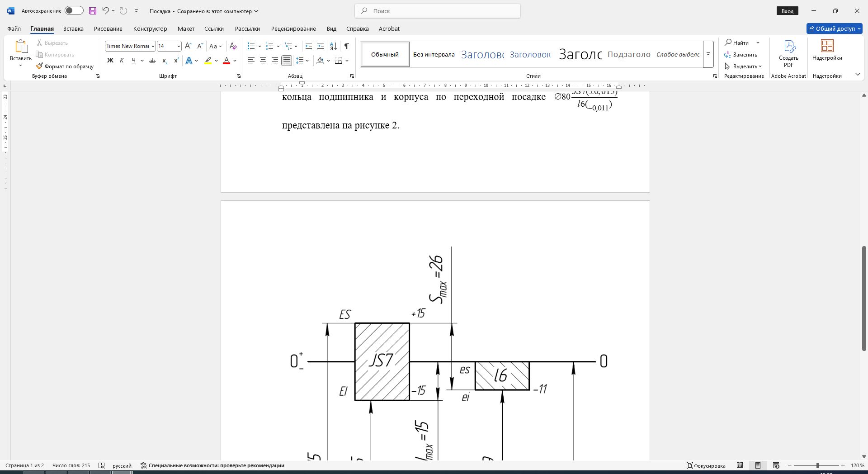The height and width of the screenshot is (474, 868).
Task: Toggle the AutoSave (Автосохранение) switch
Action: pyautogui.click(x=74, y=11)
